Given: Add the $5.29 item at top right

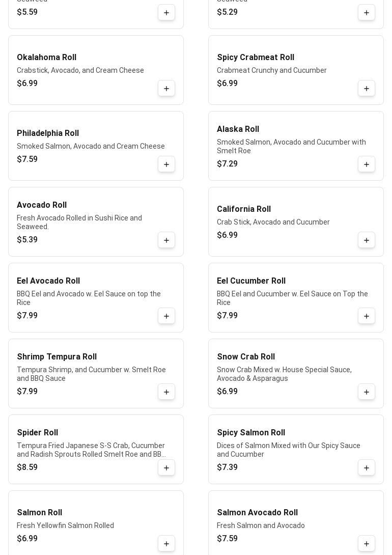Looking at the screenshot, I should [x=367, y=13].
